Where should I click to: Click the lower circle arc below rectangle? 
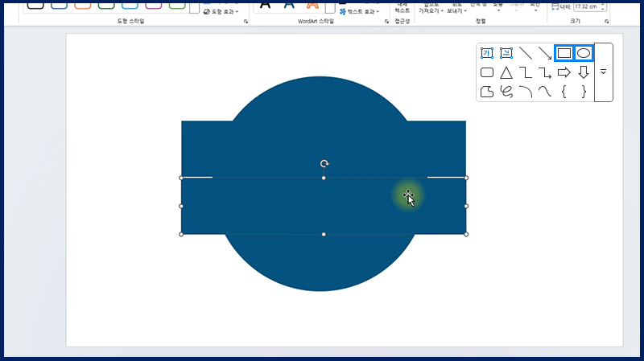point(320,263)
